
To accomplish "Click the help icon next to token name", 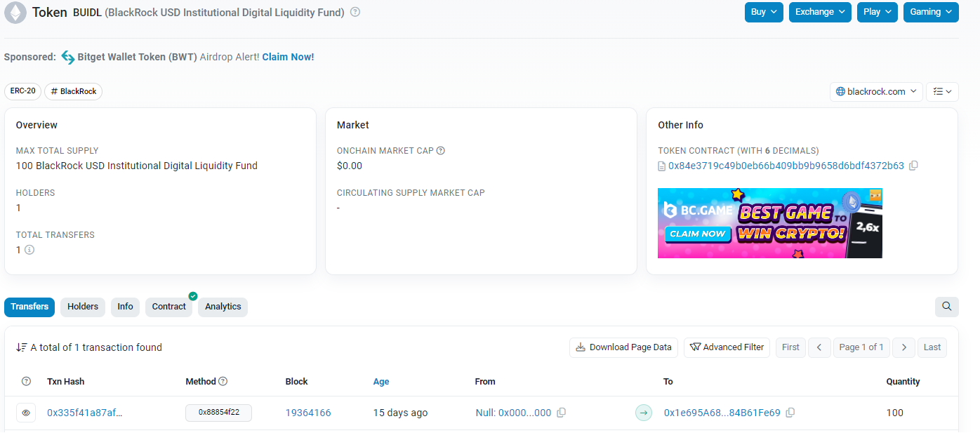I will [355, 12].
